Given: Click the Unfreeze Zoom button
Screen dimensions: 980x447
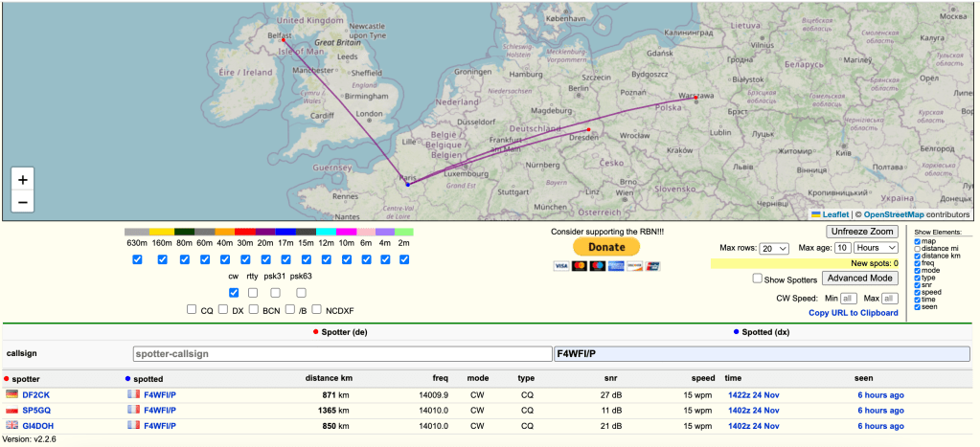Looking at the screenshot, I should 862,232.
